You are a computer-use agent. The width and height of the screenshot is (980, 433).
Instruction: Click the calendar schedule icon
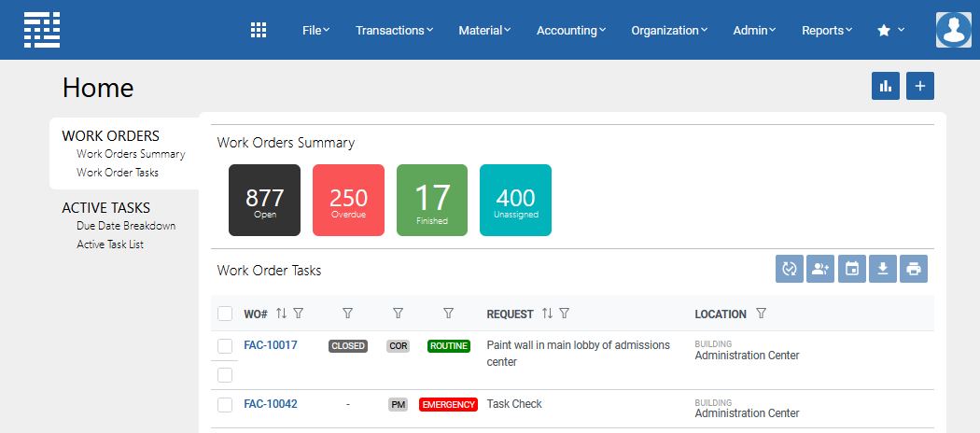[852, 269]
